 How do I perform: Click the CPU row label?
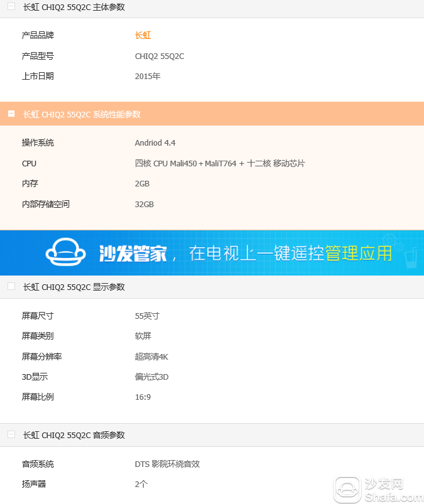(29, 164)
